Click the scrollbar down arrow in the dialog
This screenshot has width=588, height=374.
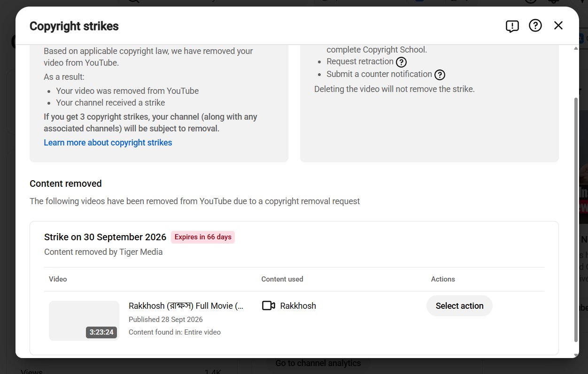[x=576, y=354]
